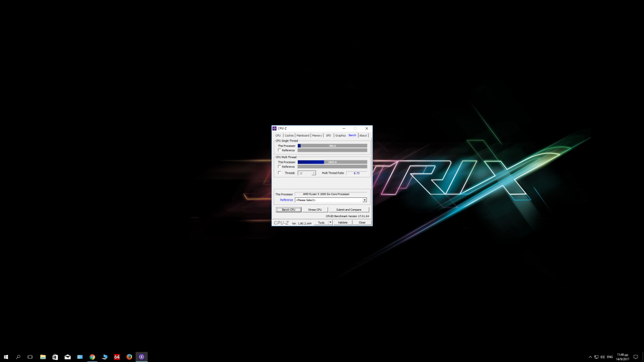Go to the SPD tab
The width and height of the screenshot is (644, 362).
(328, 136)
